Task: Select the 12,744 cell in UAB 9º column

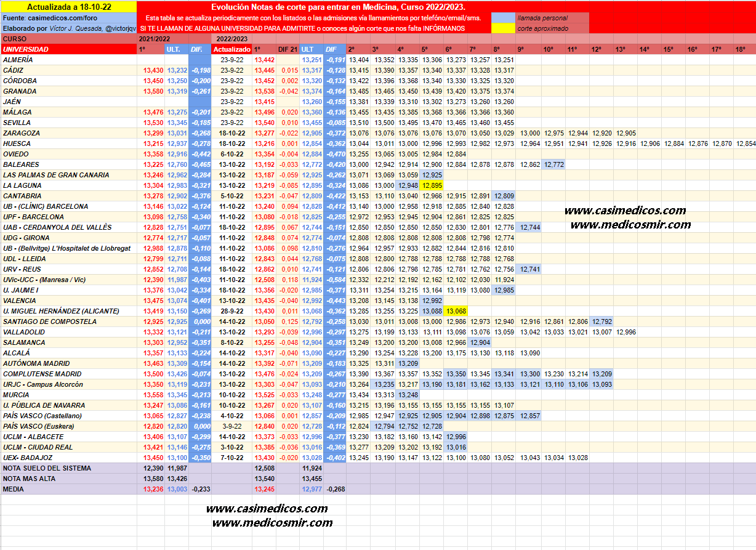Action: [529, 227]
